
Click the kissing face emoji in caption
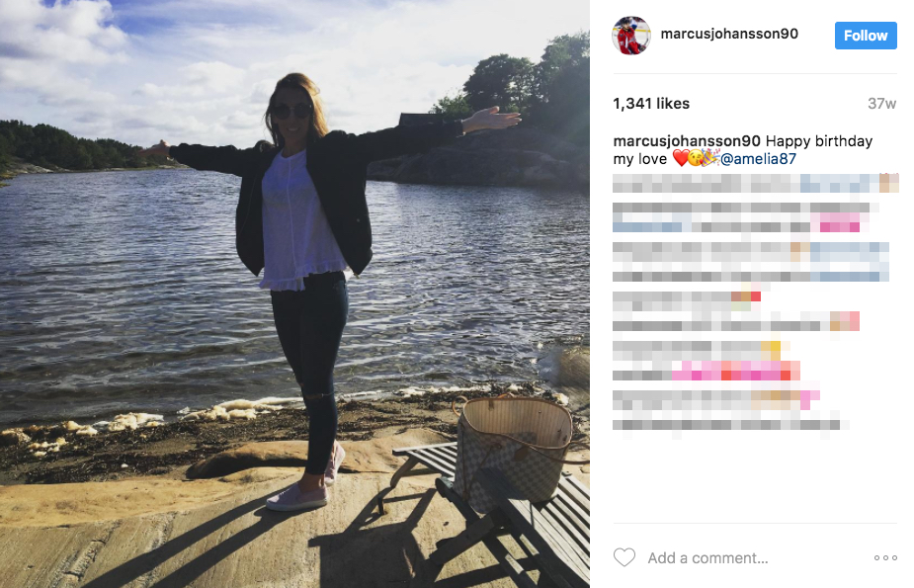pyautogui.click(x=695, y=158)
